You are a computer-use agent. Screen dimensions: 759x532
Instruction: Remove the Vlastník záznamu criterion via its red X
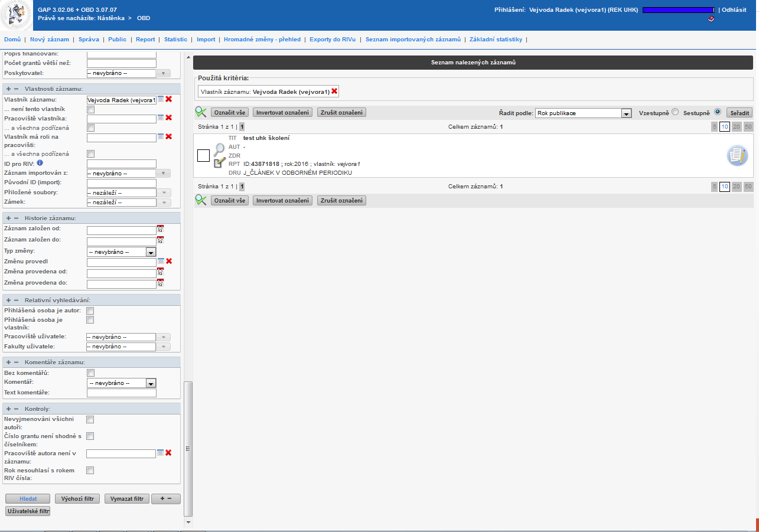pyautogui.click(x=334, y=91)
